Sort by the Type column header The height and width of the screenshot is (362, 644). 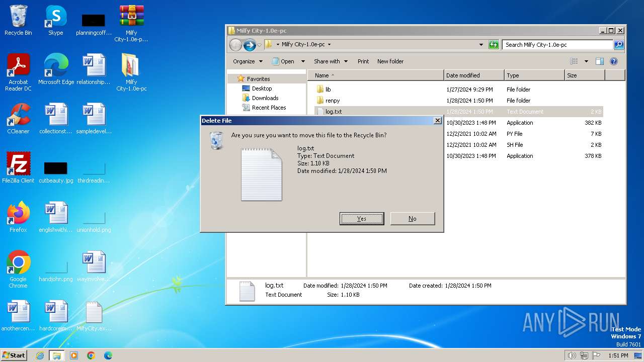click(x=534, y=75)
